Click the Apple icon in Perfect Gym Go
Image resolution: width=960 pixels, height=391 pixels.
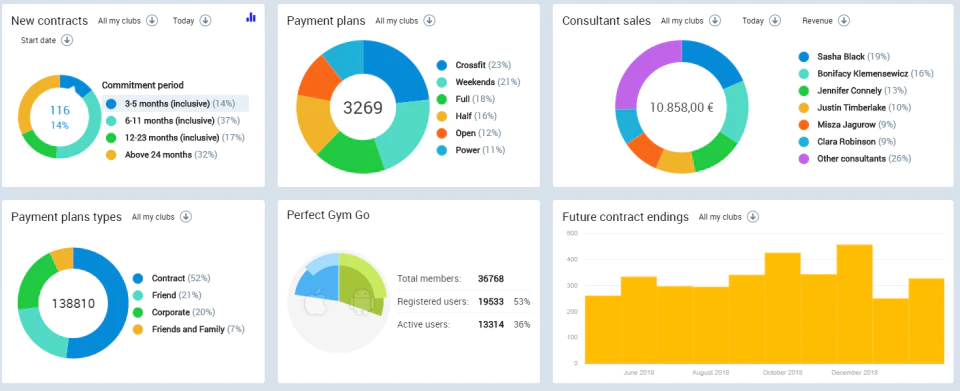(317, 304)
